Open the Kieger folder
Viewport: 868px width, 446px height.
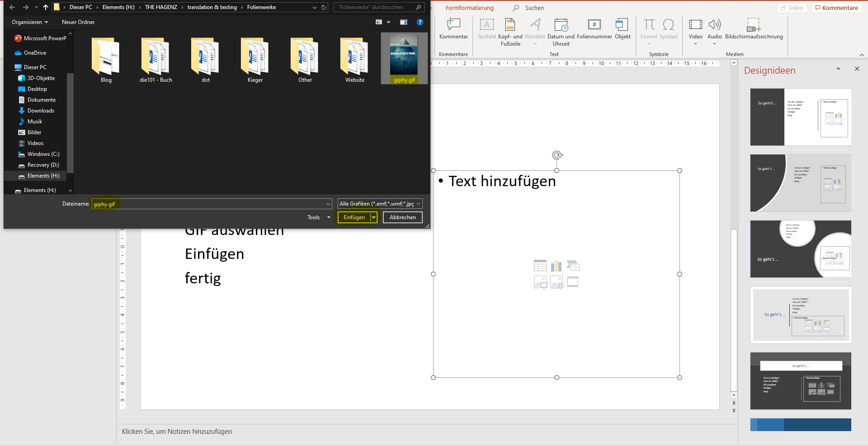[x=255, y=61]
